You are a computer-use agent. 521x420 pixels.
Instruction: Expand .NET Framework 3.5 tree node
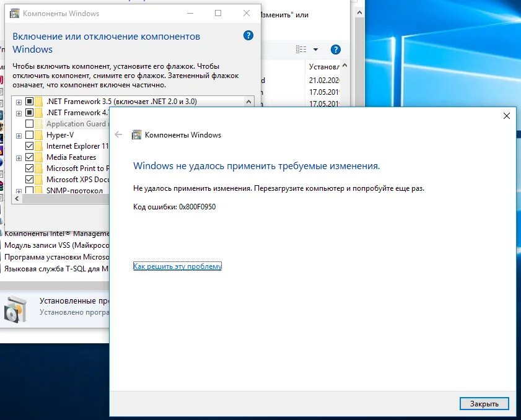coord(19,102)
